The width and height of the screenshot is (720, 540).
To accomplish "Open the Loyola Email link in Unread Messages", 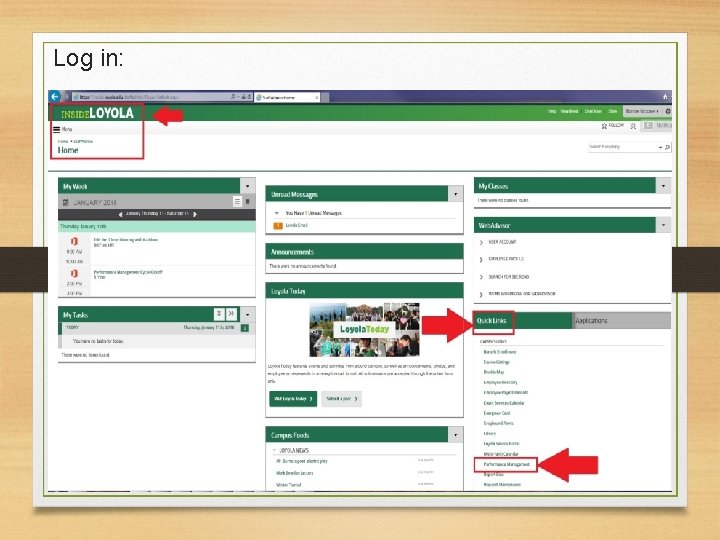I will [296, 225].
